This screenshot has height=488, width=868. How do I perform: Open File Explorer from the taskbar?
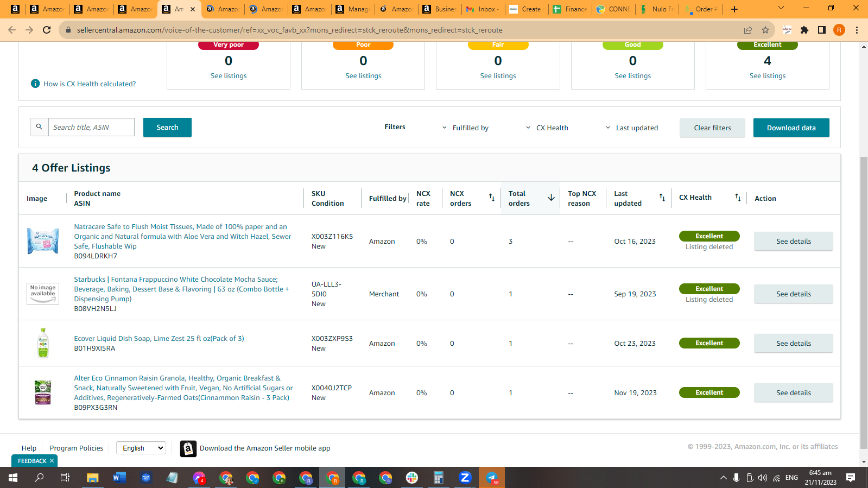click(x=92, y=478)
